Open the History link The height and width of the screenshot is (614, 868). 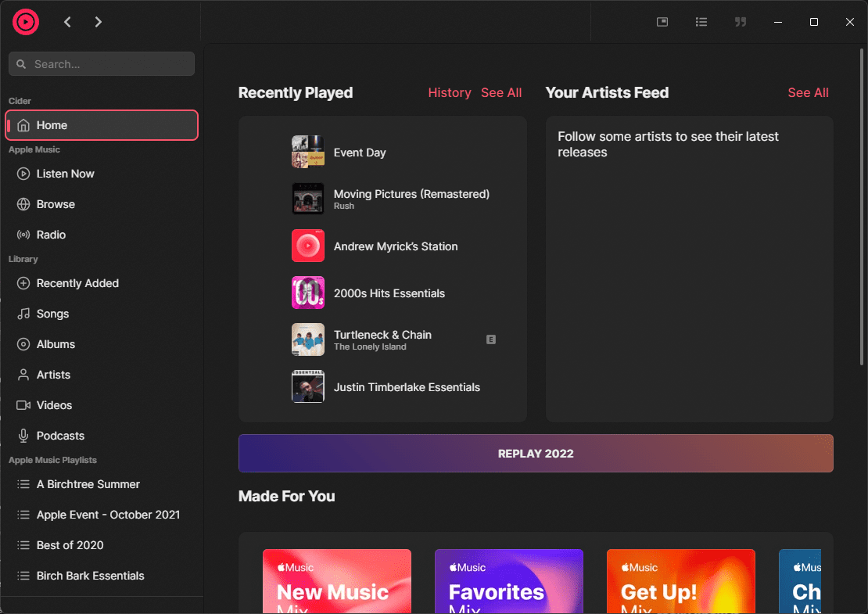(x=450, y=92)
